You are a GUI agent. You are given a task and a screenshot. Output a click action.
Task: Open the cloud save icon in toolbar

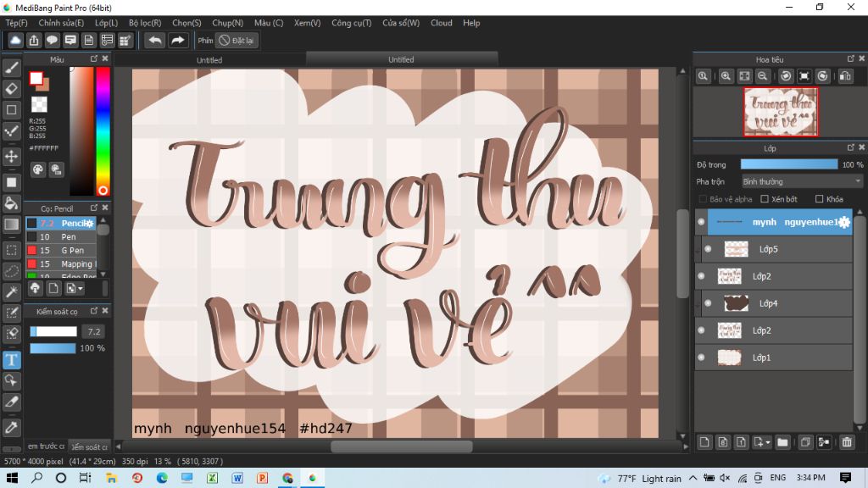pyautogui.click(x=15, y=41)
